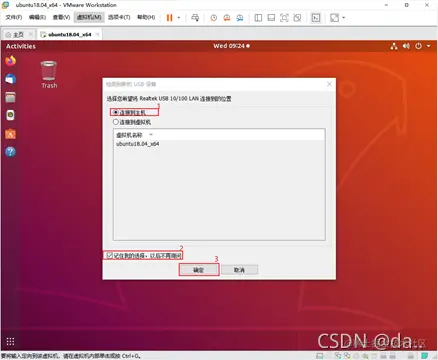
Task: Open the 帮助(H) menu
Action: pos(146,17)
